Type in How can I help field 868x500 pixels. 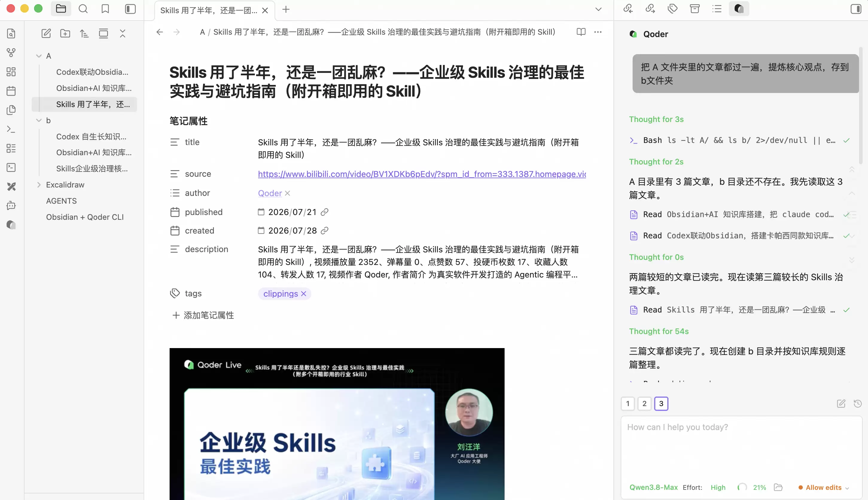[741, 448]
